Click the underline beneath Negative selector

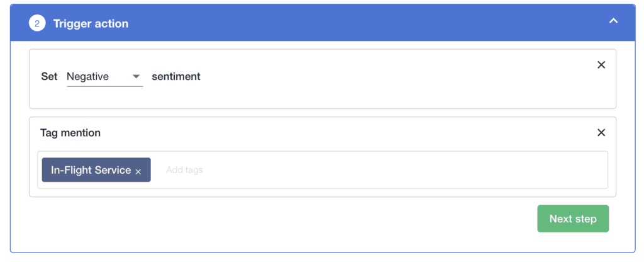(x=104, y=86)
